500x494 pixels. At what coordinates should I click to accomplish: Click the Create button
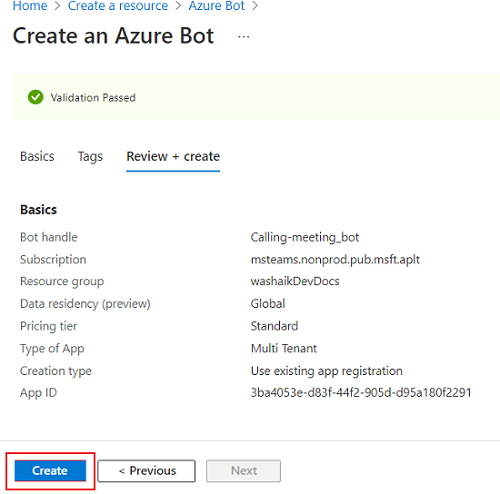point(50,470)
